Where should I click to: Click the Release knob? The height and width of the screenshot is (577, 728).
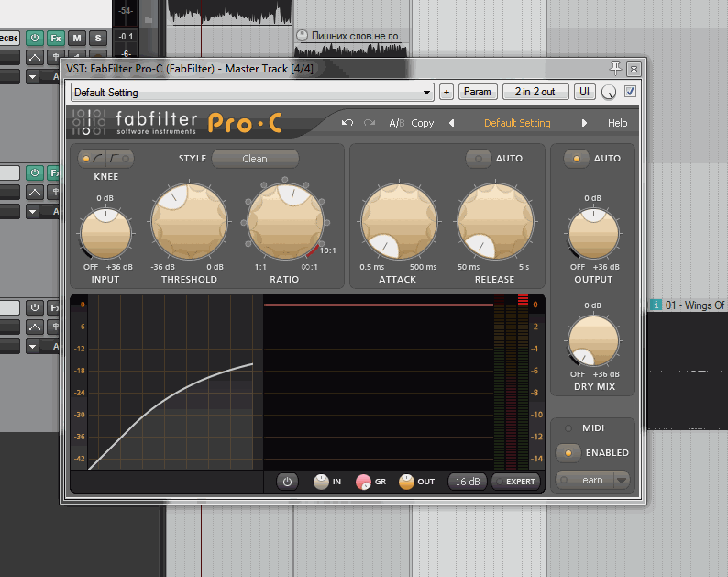(x=495, y=221)
